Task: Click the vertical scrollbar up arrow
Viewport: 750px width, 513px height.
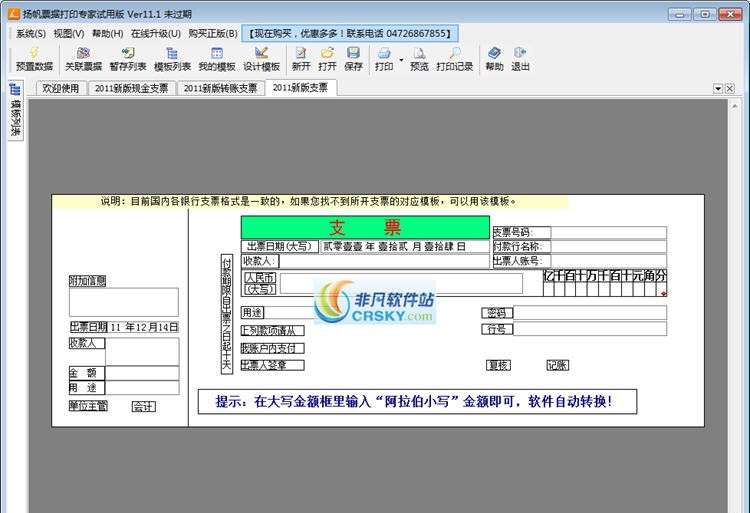Action: [x=735, y=106]
